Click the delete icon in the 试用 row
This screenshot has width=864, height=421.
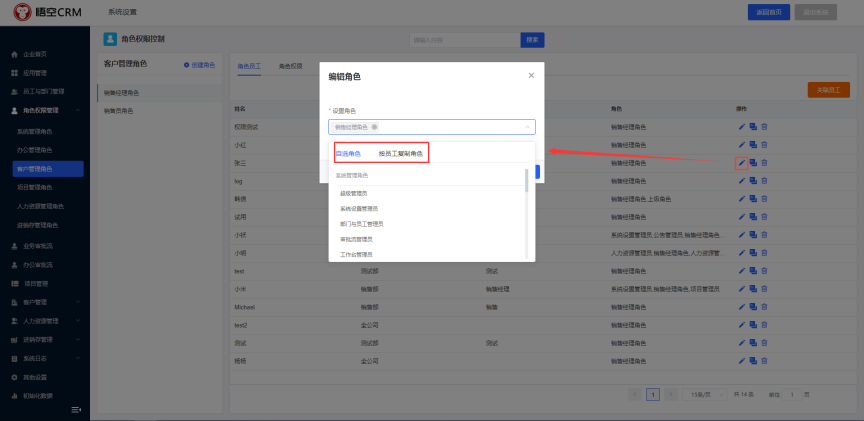point(764,217)
